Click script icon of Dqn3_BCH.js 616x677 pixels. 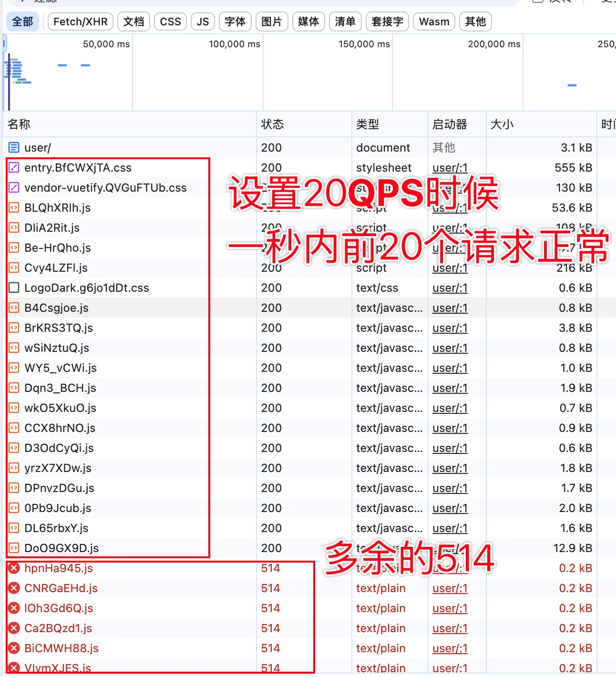pyautogui.click(x=14, y=388)
